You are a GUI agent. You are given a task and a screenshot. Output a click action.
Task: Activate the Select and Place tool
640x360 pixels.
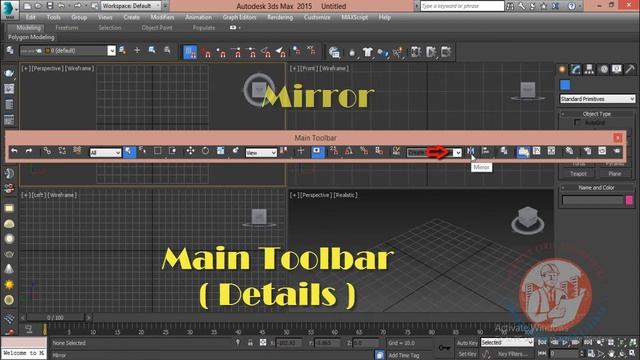point(236,151)
